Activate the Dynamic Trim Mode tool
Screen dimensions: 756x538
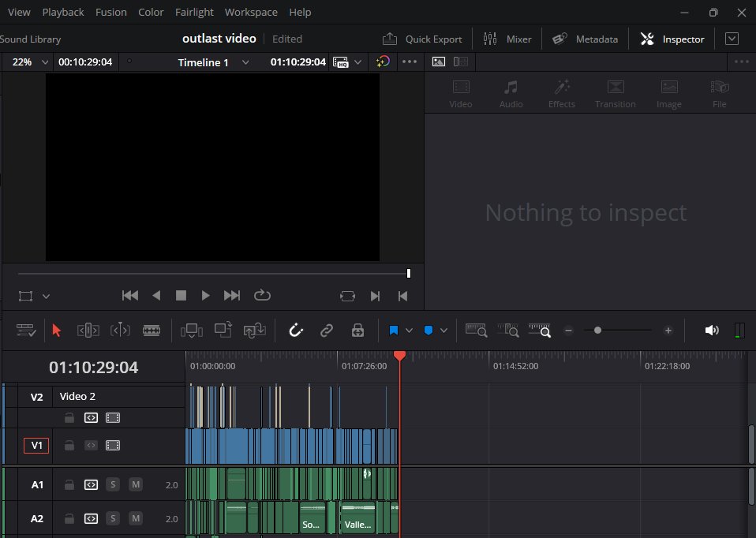[x=120, y=331]
